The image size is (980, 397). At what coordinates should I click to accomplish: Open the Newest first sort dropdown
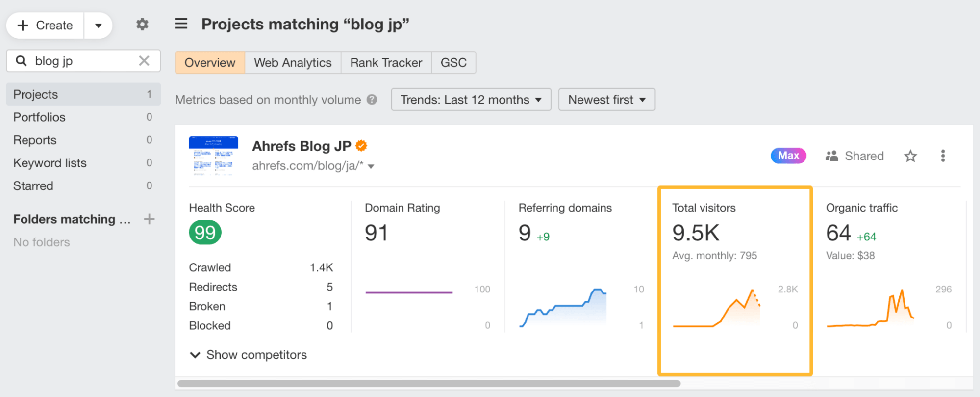click(x=606, y=100)
